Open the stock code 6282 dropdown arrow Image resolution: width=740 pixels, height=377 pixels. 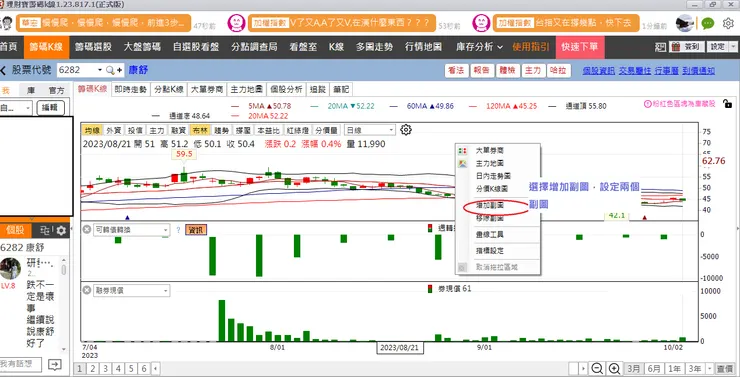tap(100, 70)
